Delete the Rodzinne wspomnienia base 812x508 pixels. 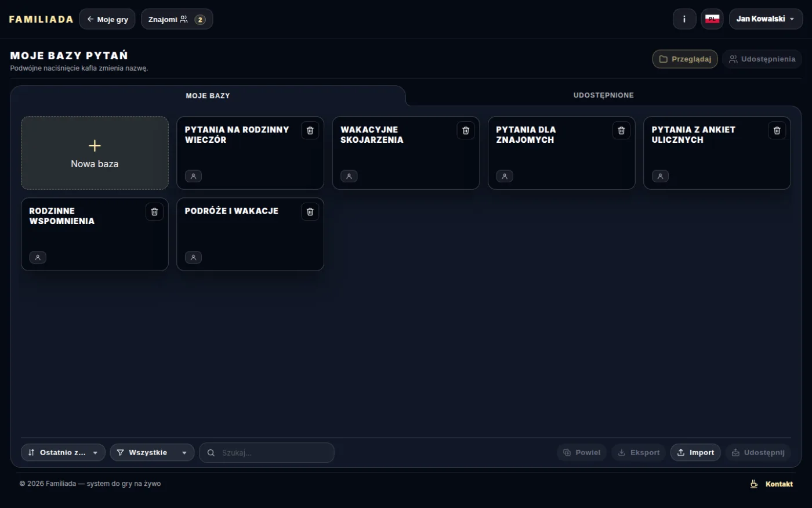pos(154,212)
